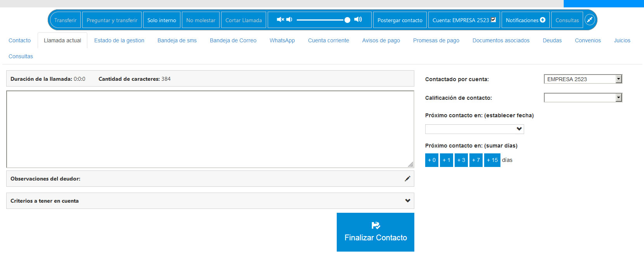
Task: Click the loud speaker icon right of slider
Action: [x=358, y=19]
